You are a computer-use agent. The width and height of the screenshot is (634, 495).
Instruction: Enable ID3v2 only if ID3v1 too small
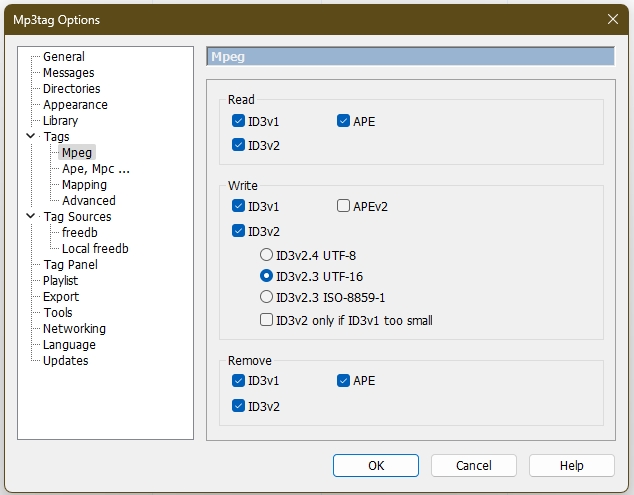pyautogui.click(x=266, y=320)
